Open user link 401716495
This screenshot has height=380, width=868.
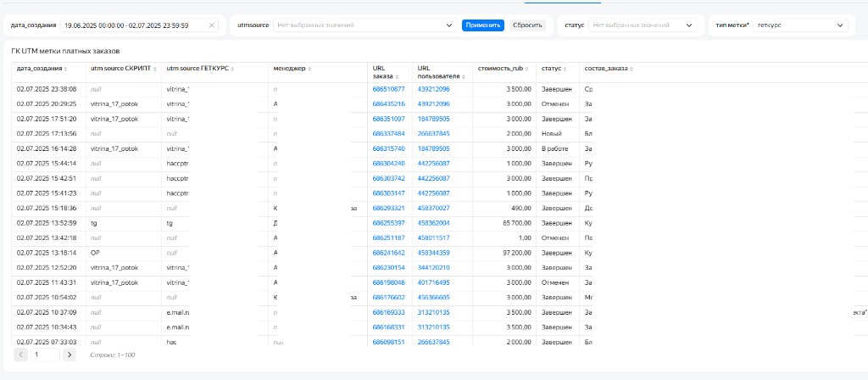433,282
